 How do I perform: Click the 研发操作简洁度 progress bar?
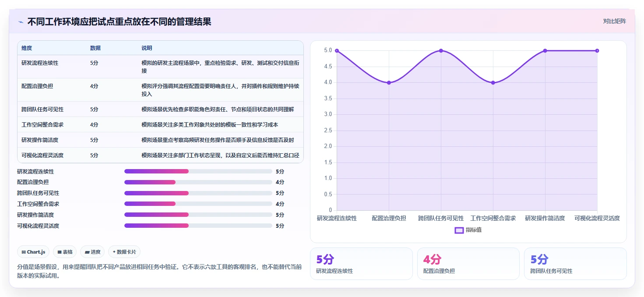point(198,215)
